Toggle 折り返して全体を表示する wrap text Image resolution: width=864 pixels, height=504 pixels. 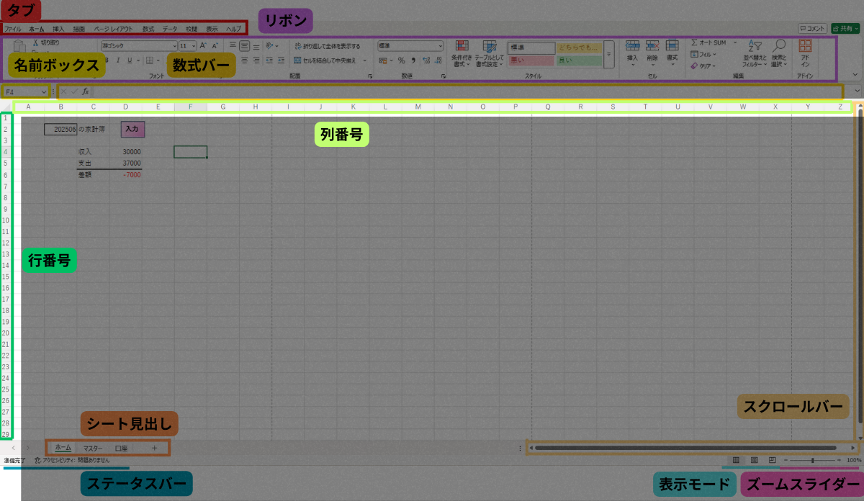click(x=327, y=46)
